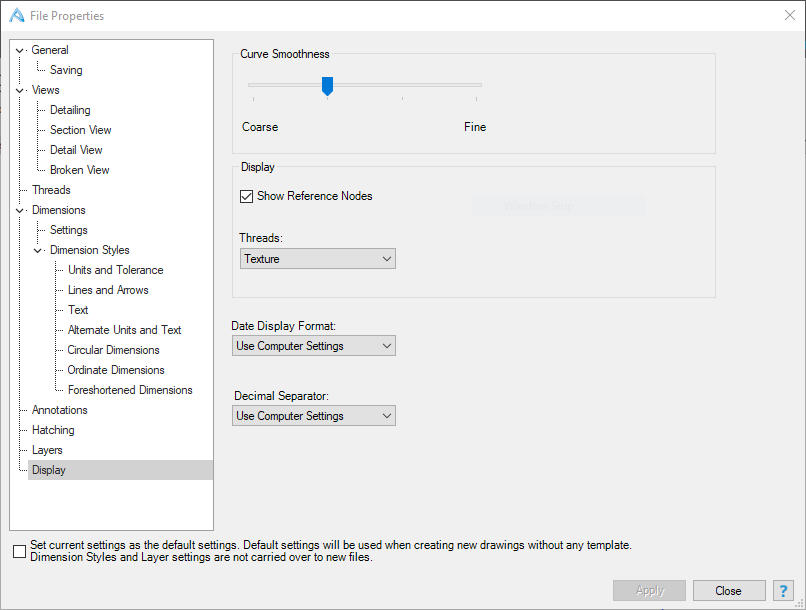Select Section View in the tree
This screenshot has height=610, width=806.
(80, 130)
